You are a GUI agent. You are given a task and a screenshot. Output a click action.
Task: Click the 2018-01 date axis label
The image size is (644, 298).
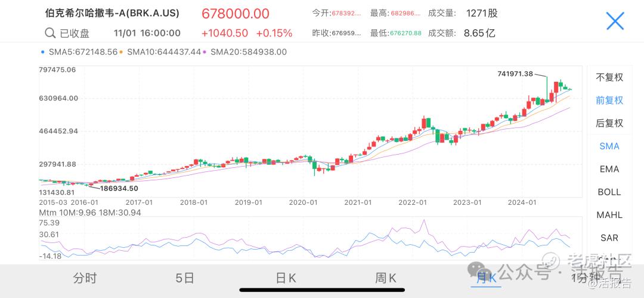194,202
